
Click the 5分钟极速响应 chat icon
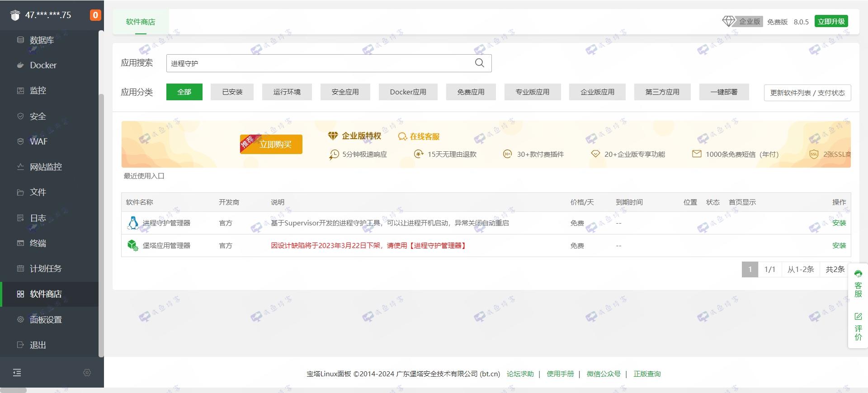[334, 154]
